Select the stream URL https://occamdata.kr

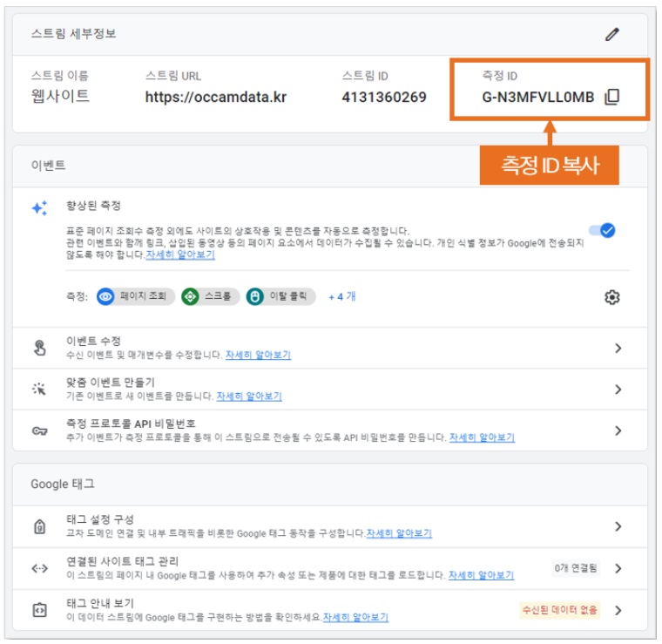[216, 97]
